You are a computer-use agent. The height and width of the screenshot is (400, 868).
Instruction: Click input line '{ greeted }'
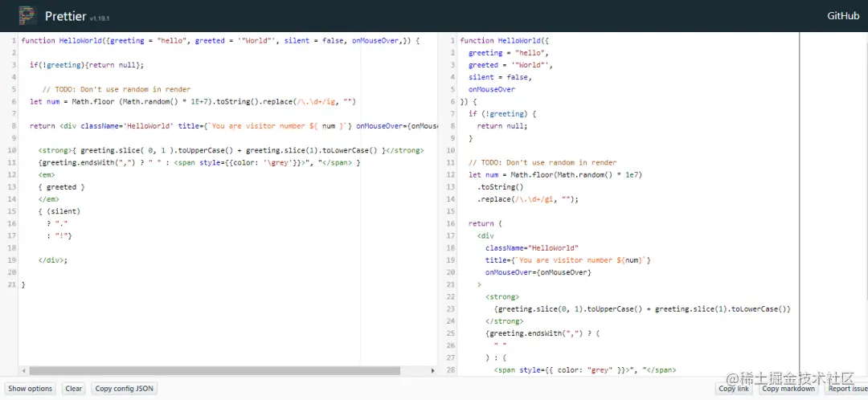[x=61, y=187]
